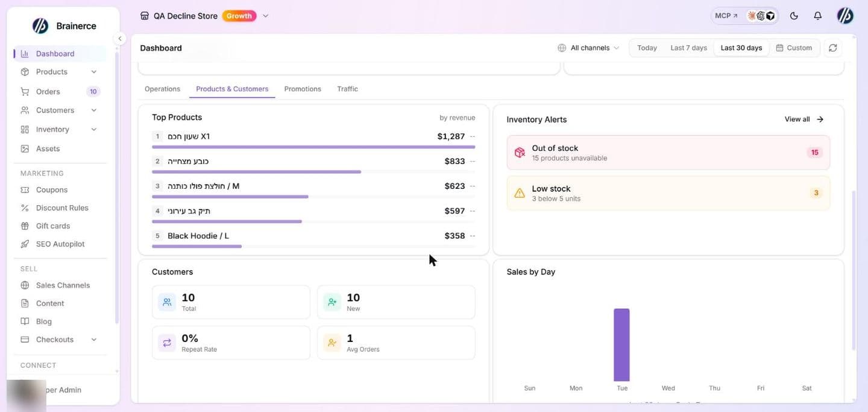Expand the Inventory submenu chevron
This screenshot has width=868, height=412.
(93, 130)
